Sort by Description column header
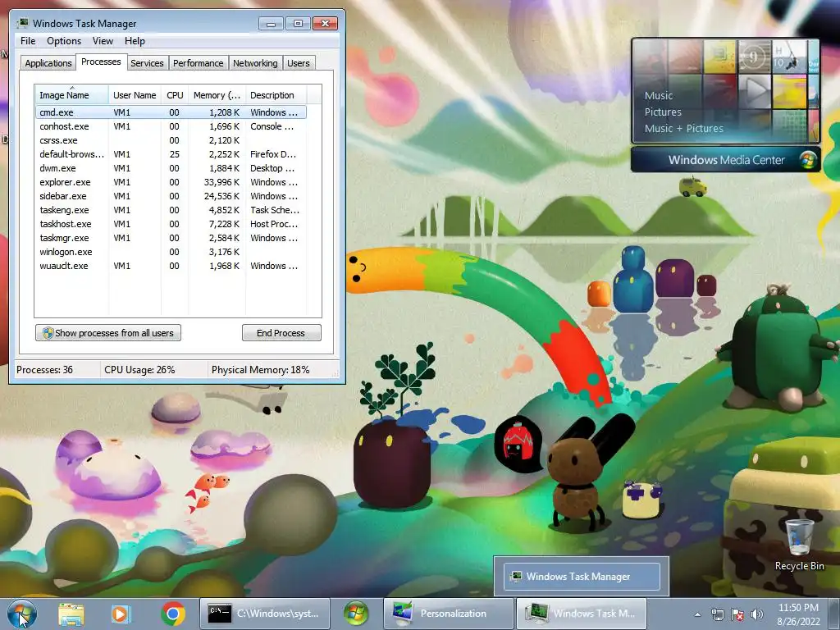Image resolution: width=840 pixels, height=630 pixels. tap(276, 95)
